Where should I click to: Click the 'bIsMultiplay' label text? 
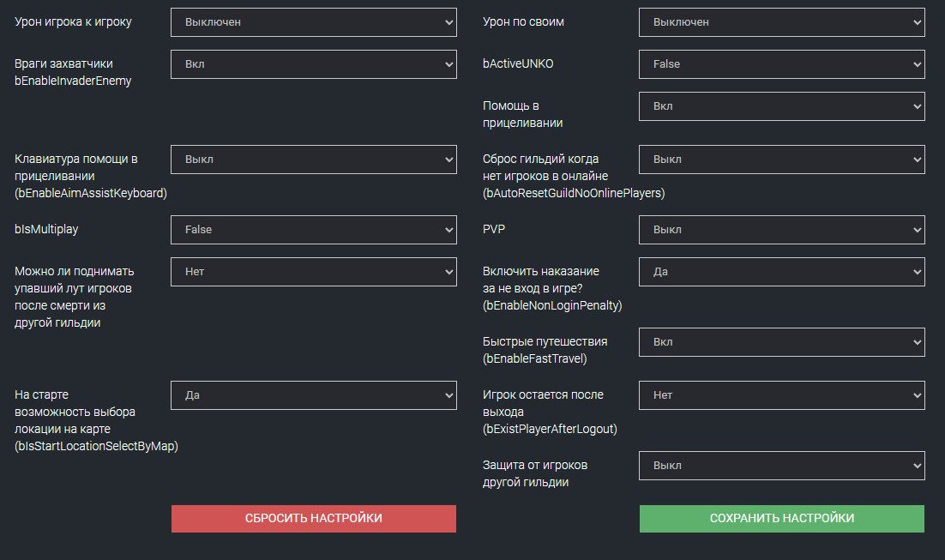click(46, 229)
